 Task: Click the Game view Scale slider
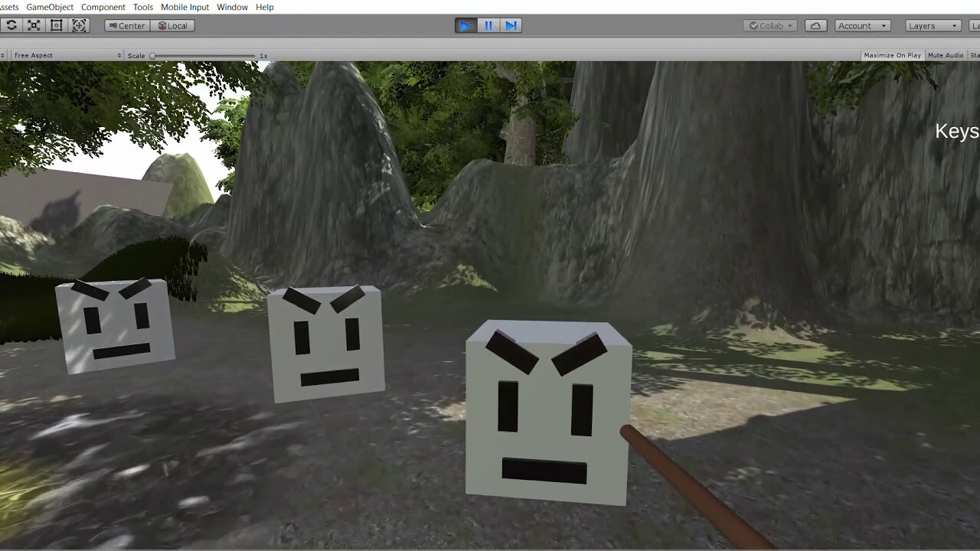[x=203, y=56]
